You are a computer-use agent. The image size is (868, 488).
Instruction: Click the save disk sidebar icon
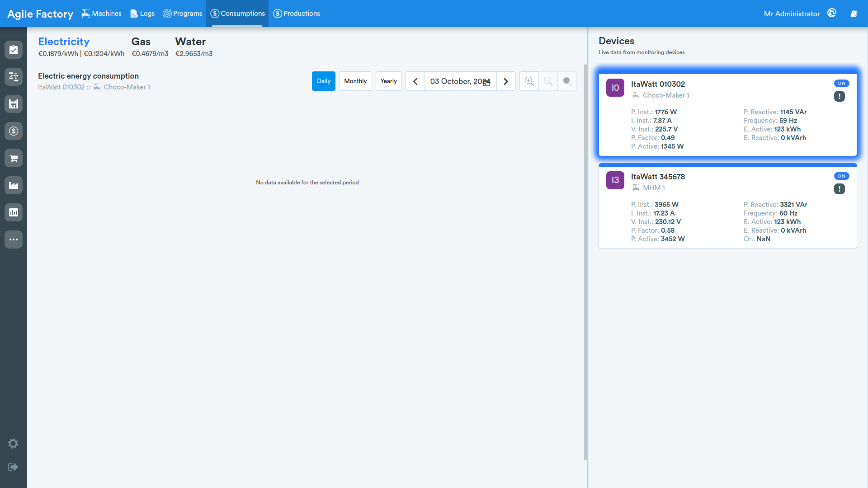14,104
